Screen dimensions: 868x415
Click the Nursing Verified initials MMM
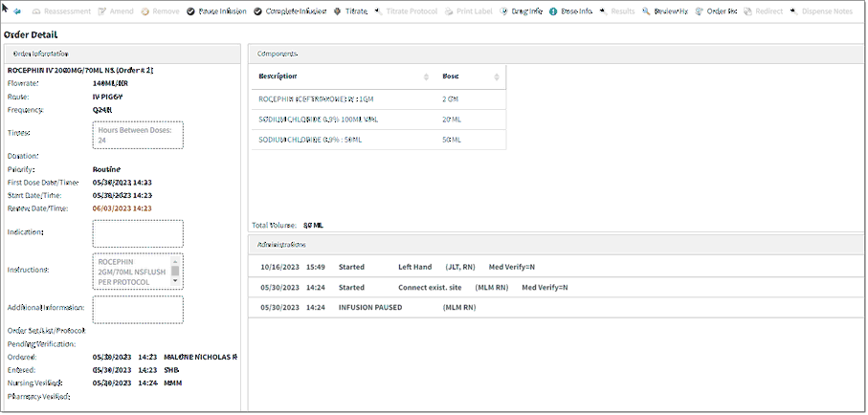click(172, 382)
